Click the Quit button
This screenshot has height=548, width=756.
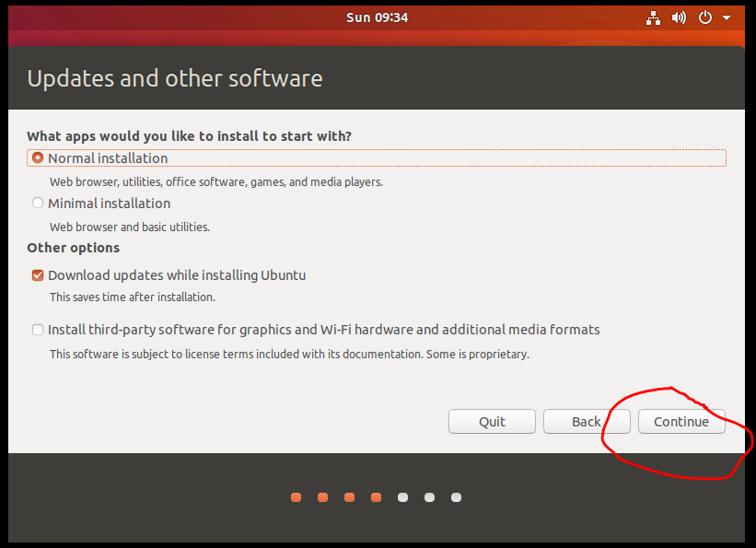click(x=492, y=421)
